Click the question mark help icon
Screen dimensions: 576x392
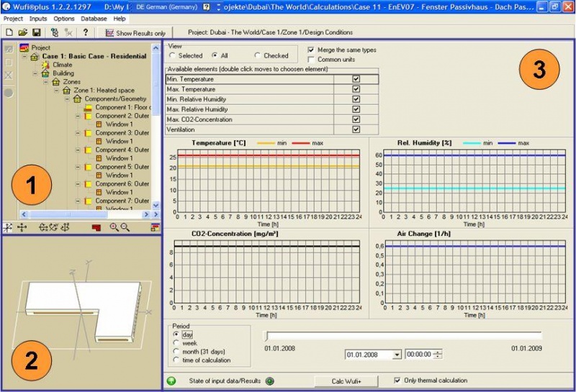pyautogui.click(x=85, y=32)
